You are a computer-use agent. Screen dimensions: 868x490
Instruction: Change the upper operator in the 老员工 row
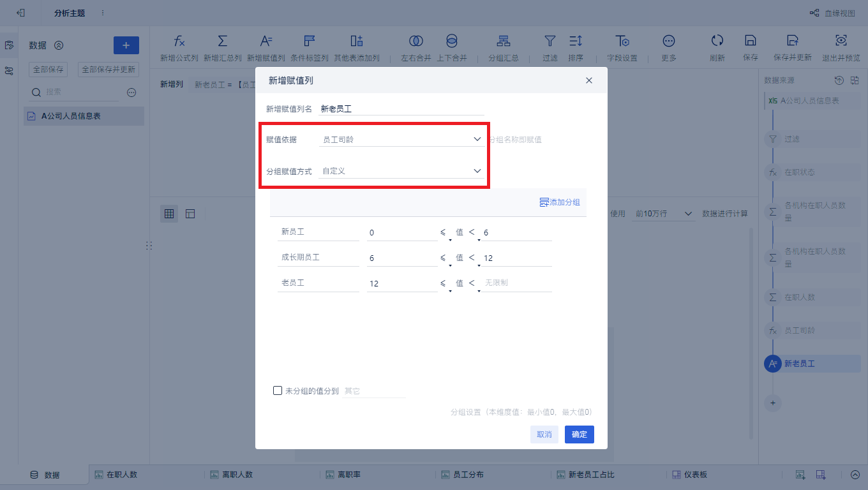474,285
